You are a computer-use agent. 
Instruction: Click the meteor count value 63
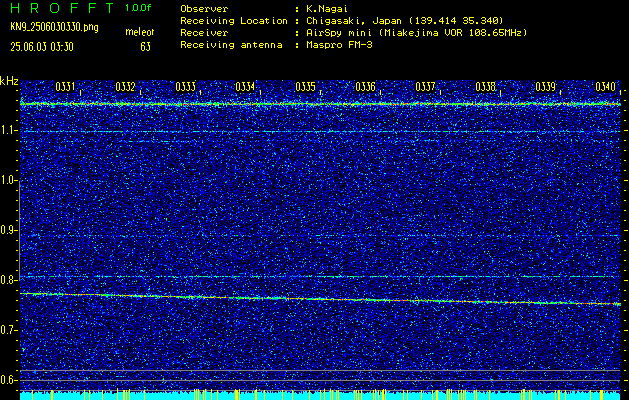click(146, 47)
